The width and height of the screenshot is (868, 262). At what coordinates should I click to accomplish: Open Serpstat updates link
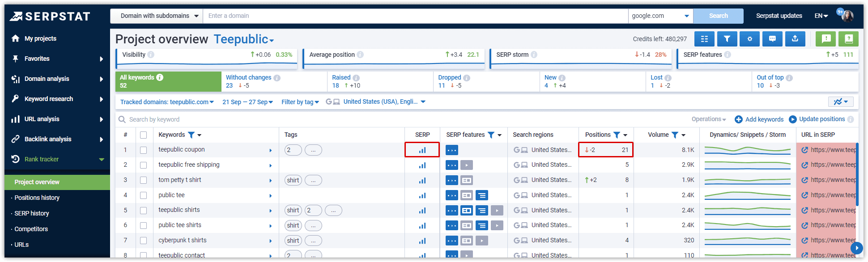[779, 16]
